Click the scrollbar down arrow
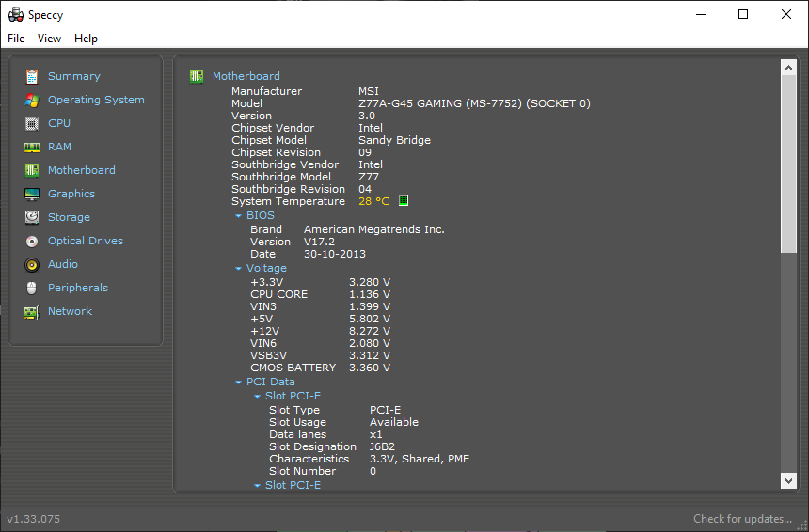Screen dimensions: 809x532 (788, 481)
